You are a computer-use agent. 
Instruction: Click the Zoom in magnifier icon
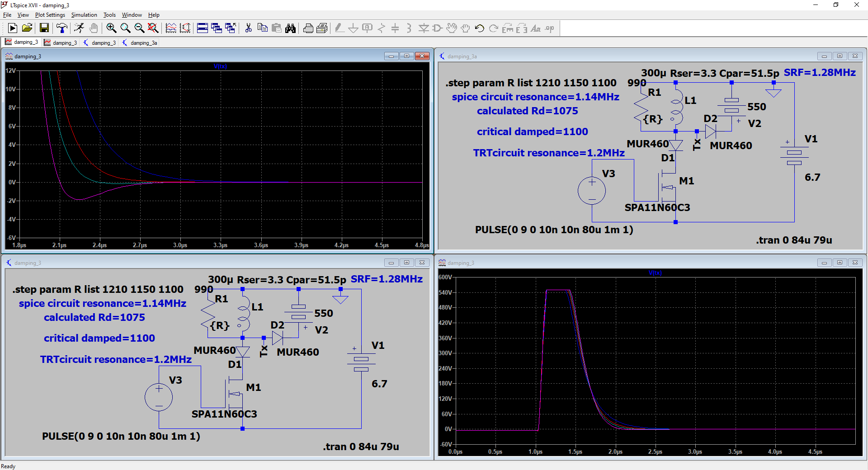coord(111,28)
